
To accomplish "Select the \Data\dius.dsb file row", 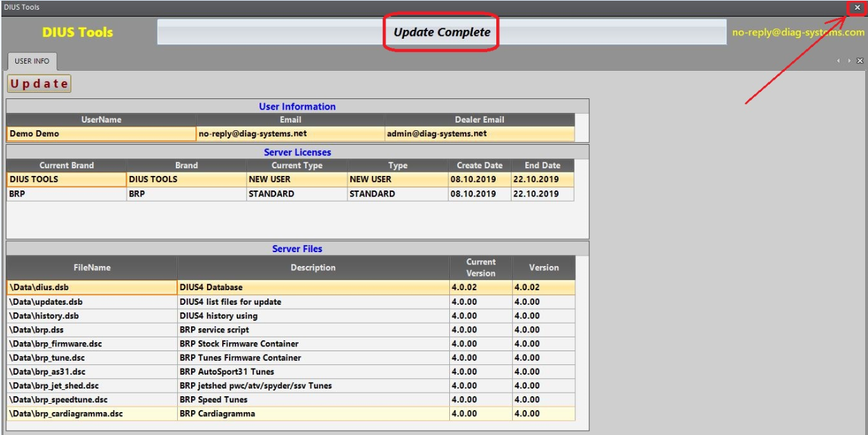I will [x=92, y=287].
